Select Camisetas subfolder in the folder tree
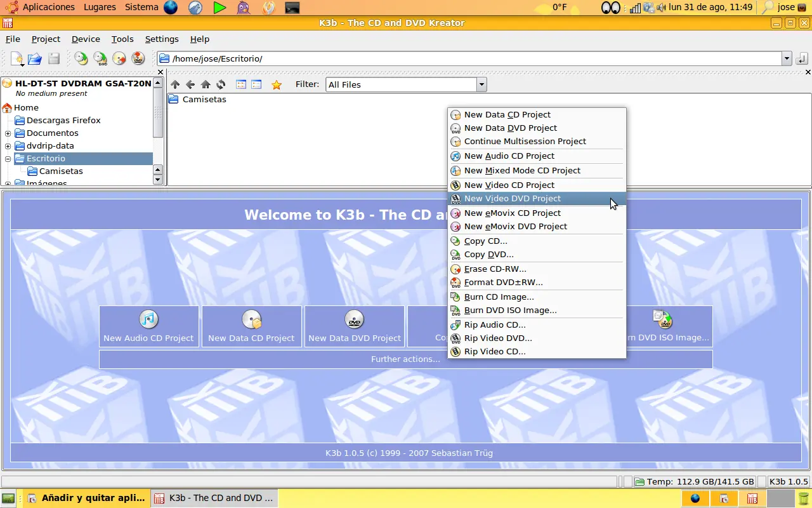The height and width of the screenshot is (508, 812). pyautogui.click(x=61, y=171)
